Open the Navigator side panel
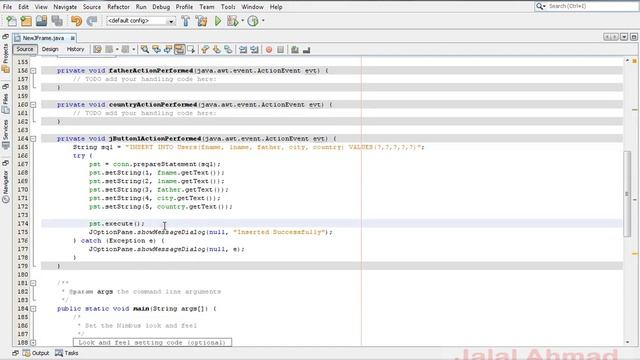This screenshot has height=360, width=640. [5, 186]
